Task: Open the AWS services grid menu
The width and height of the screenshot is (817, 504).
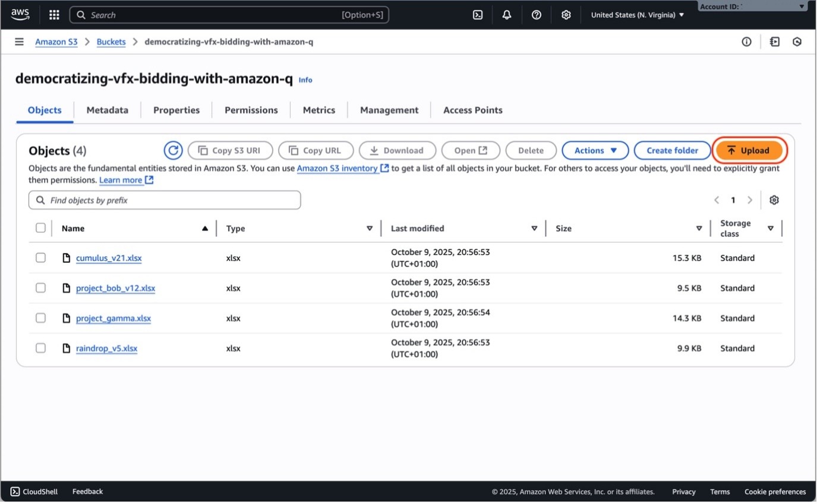Action: (54, 15)
